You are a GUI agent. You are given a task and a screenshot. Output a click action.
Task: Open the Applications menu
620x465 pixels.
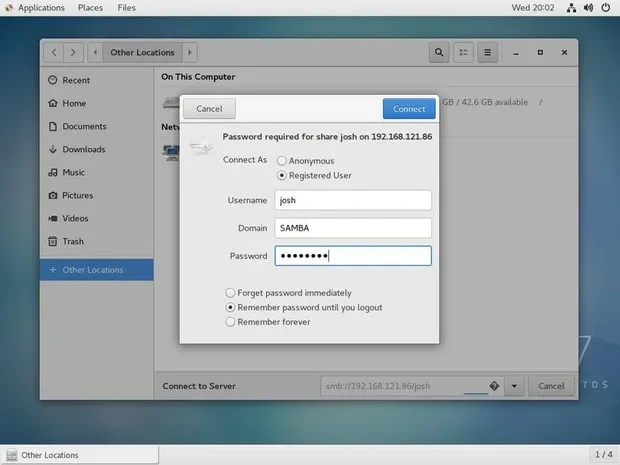pos(41,8)
